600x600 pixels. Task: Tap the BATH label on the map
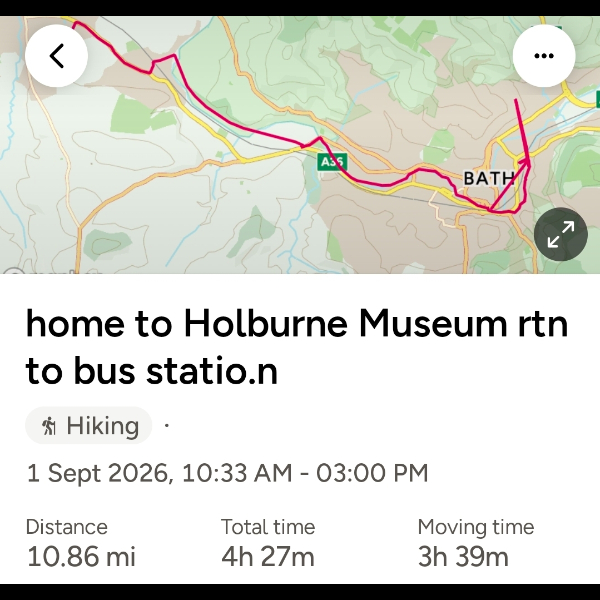(489, 178)
